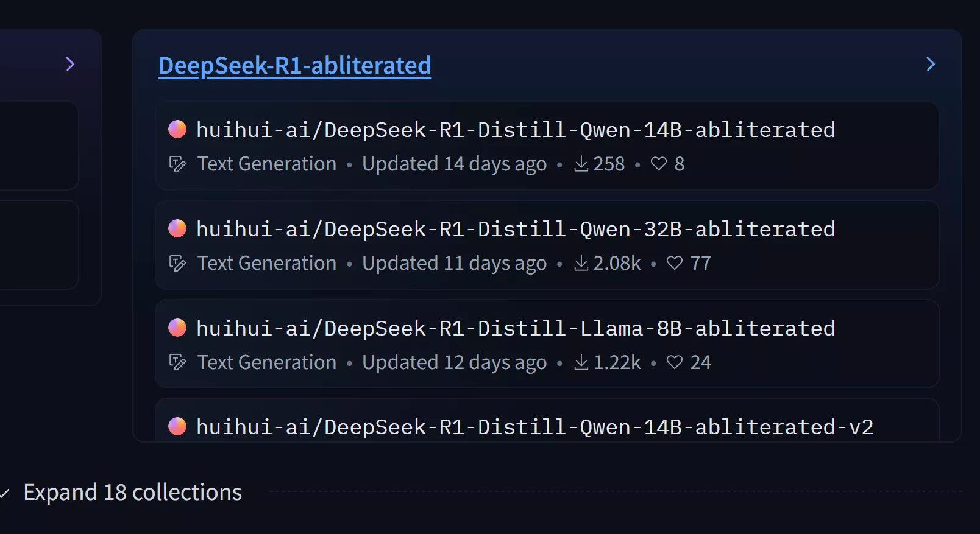980x534 pixels.
Task: Select the Updated 14 days ago label
Action: click(x=454, y=164)
